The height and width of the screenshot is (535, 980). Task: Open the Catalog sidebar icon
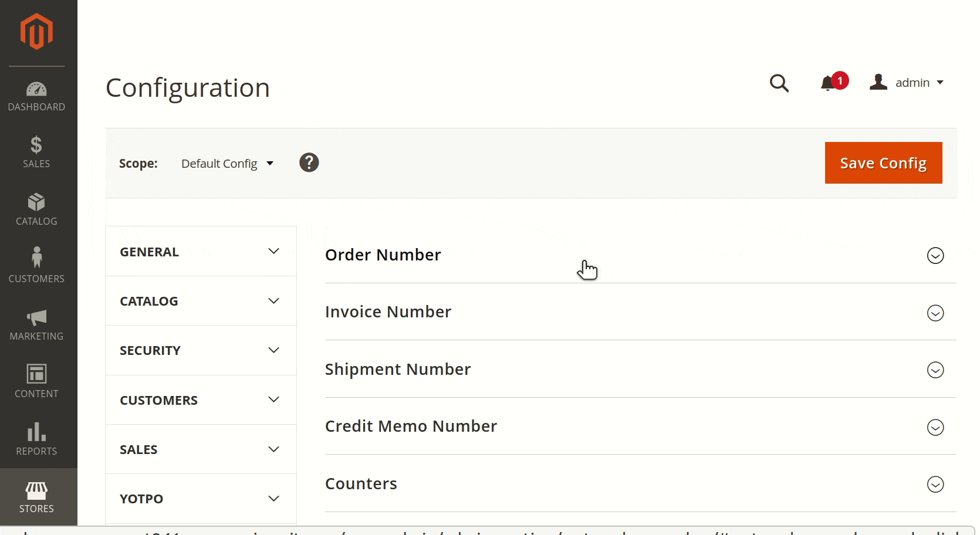[x=36, y=209]
